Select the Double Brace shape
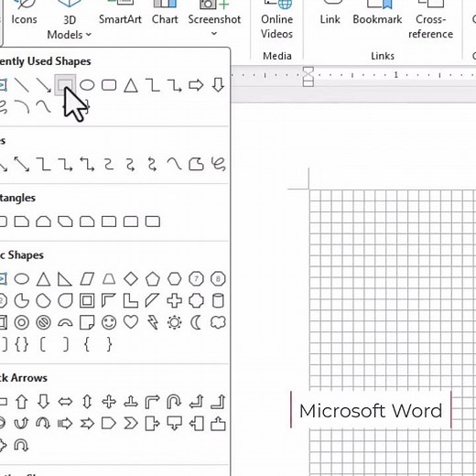 point(22,345)
